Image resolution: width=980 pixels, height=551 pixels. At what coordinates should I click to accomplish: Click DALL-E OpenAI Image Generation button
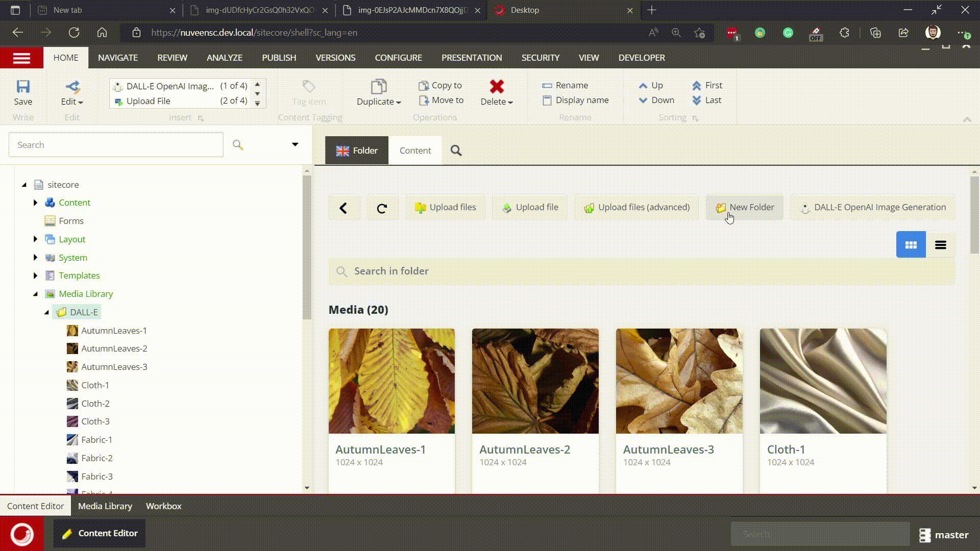coord(873,208)
